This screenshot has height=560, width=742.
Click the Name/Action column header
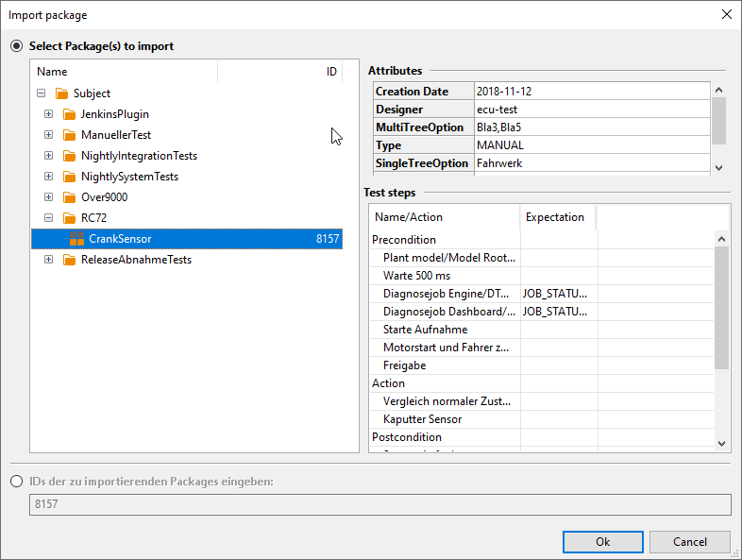point(445,217)
